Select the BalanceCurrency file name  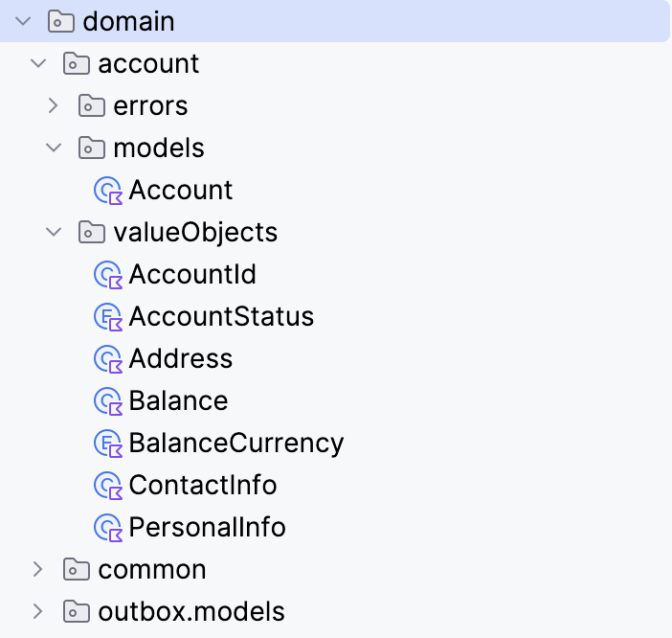tap(235, 443)
